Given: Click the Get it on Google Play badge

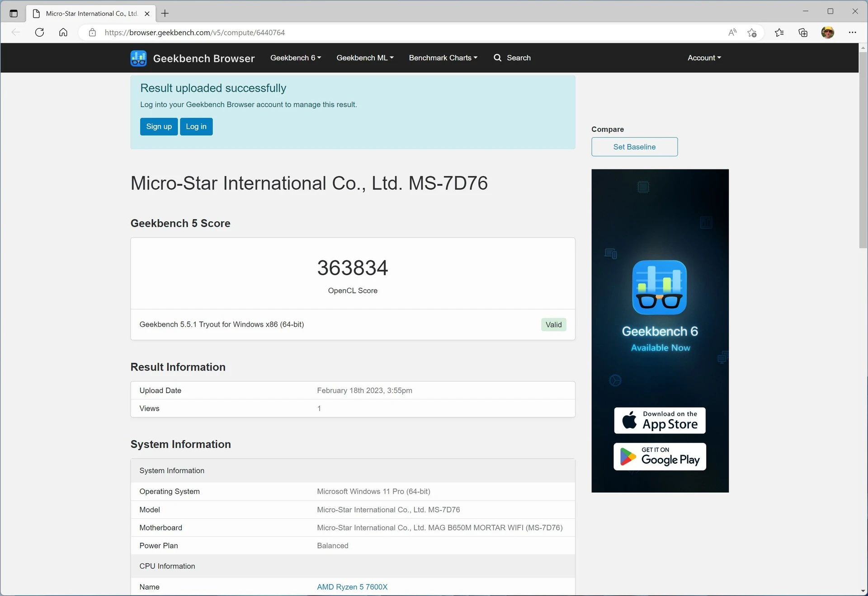Looking at the screenshot, I should coord(660,456).
